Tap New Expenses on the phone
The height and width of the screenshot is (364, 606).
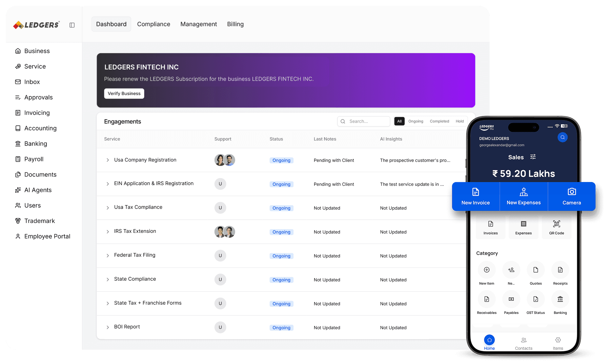point(524,196)
